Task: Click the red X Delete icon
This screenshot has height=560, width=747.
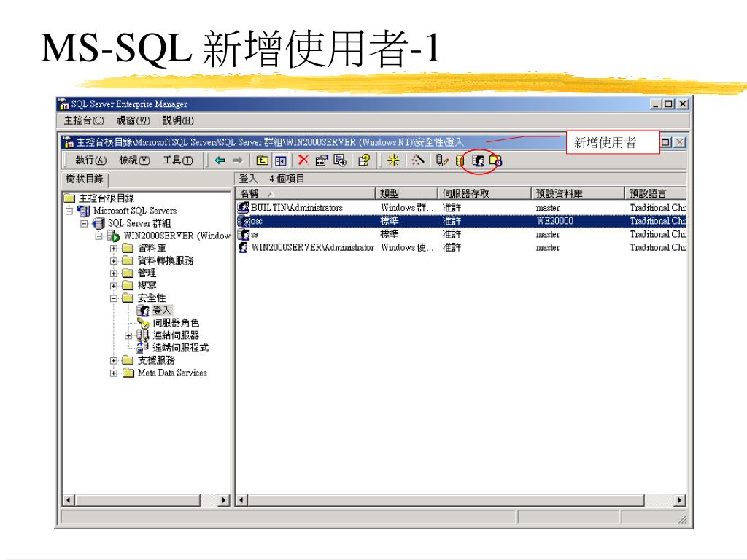Action: (303, 160)
